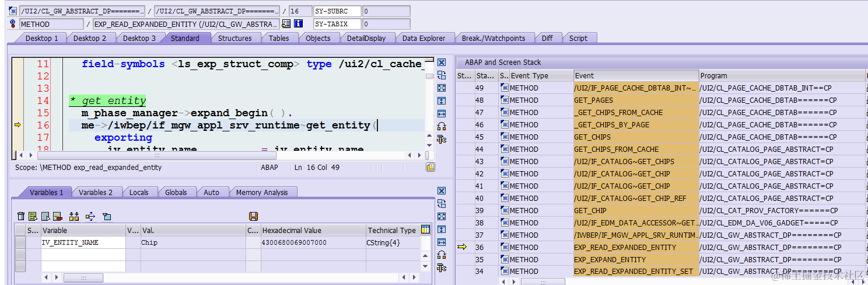Click the exchange tool icon beside the source editor
Screen dimensions: 868x285
(442, 75)
